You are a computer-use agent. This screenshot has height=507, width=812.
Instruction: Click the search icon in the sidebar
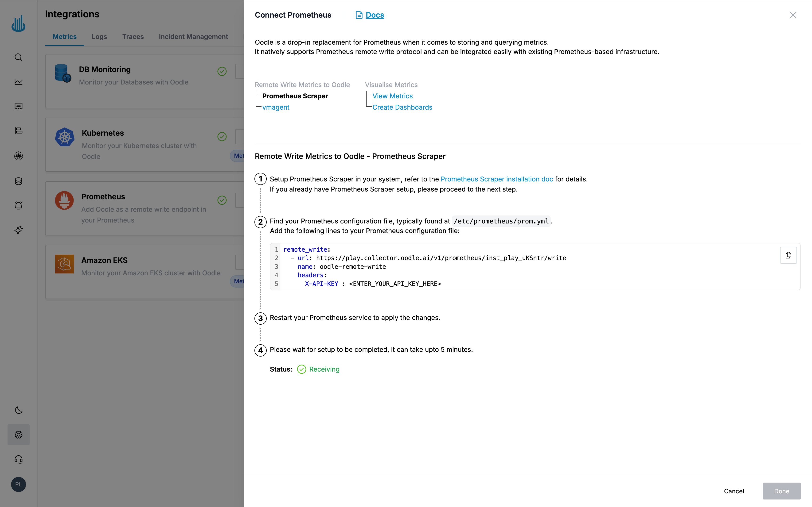(x=19, y=57)
